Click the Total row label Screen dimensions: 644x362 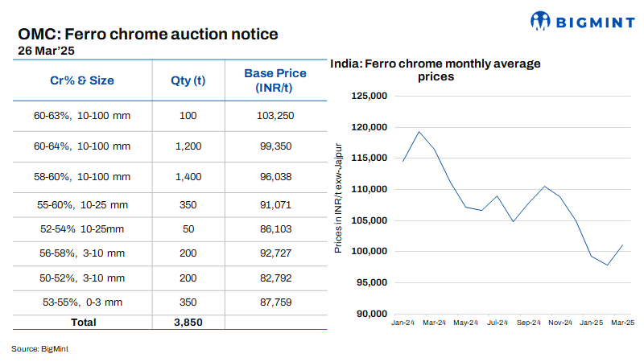pos(82,322)
